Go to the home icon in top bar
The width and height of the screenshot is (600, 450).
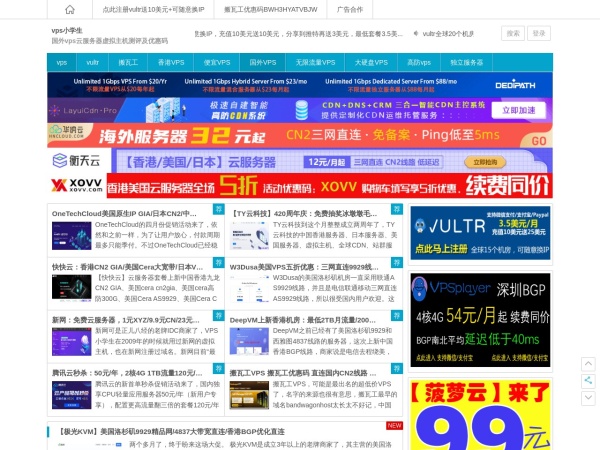coord(70,9)
